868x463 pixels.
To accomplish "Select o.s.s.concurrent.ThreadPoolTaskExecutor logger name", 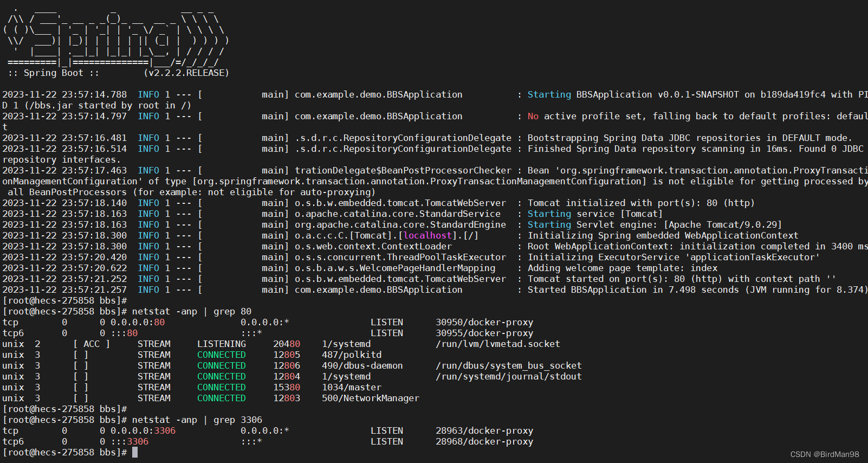I will pos(400,257).
